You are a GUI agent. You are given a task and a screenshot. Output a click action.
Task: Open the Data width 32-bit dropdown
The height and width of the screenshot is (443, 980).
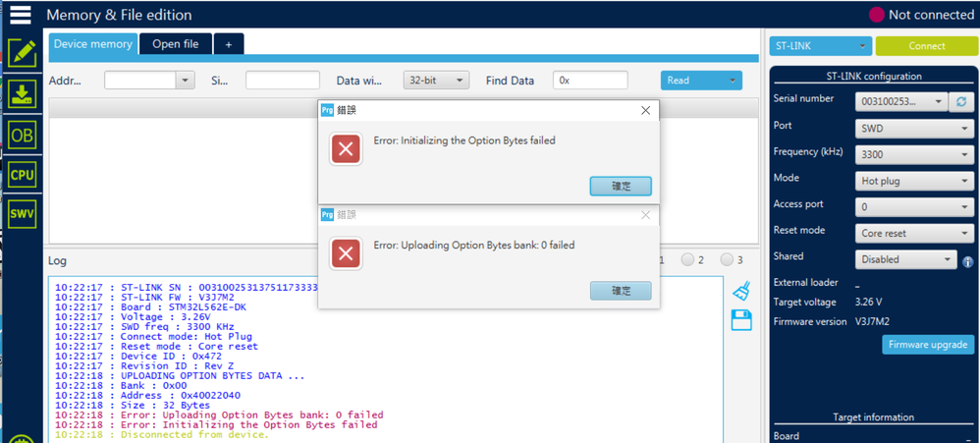436,80
